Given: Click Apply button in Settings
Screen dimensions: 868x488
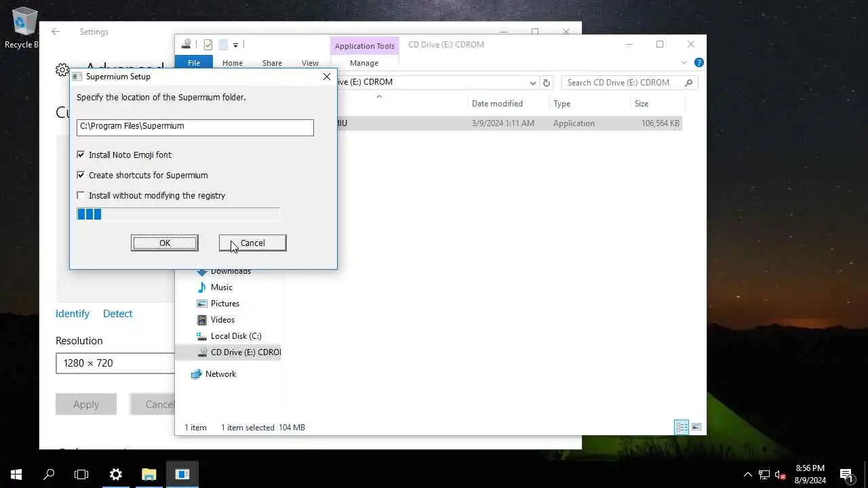Looking at the screenshot, I should click(86, 404).
